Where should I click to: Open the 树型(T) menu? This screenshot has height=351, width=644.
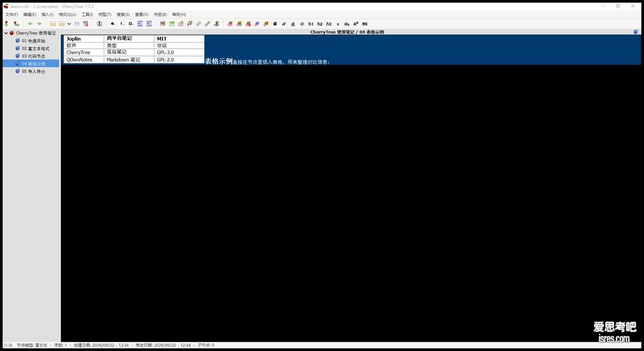(105, 14)
